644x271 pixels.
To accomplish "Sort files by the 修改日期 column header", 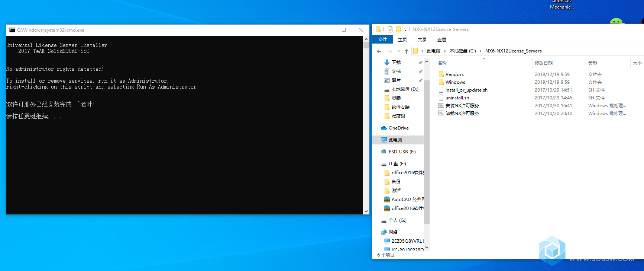I will (544, 63).
